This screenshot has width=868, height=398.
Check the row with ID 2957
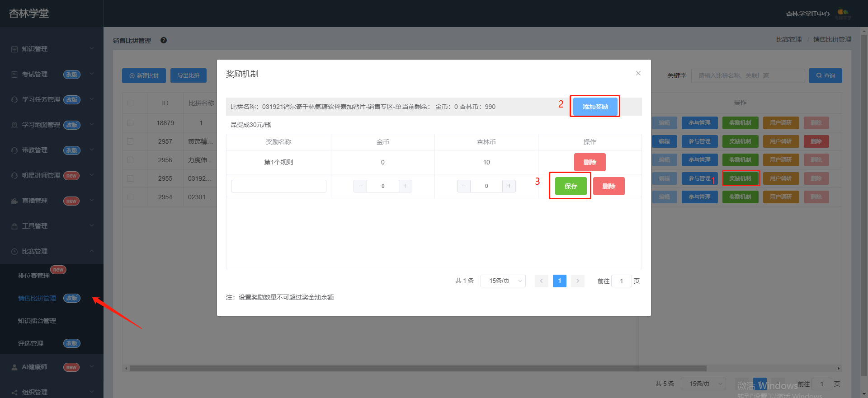point(130,141)
